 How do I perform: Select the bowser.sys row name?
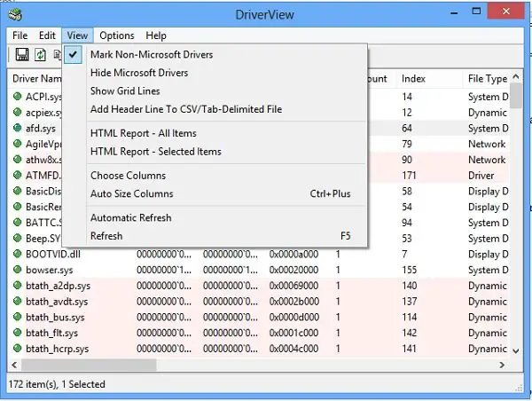coord(49,270)
